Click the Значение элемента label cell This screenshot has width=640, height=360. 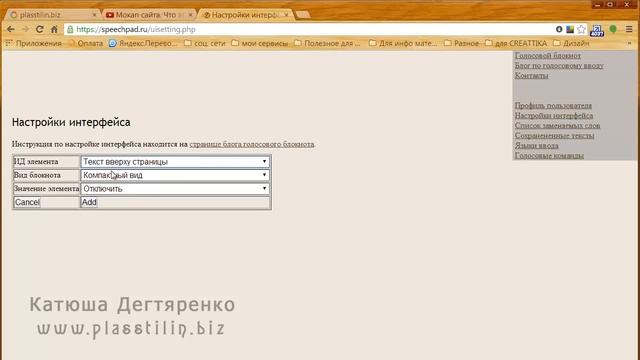47,189
